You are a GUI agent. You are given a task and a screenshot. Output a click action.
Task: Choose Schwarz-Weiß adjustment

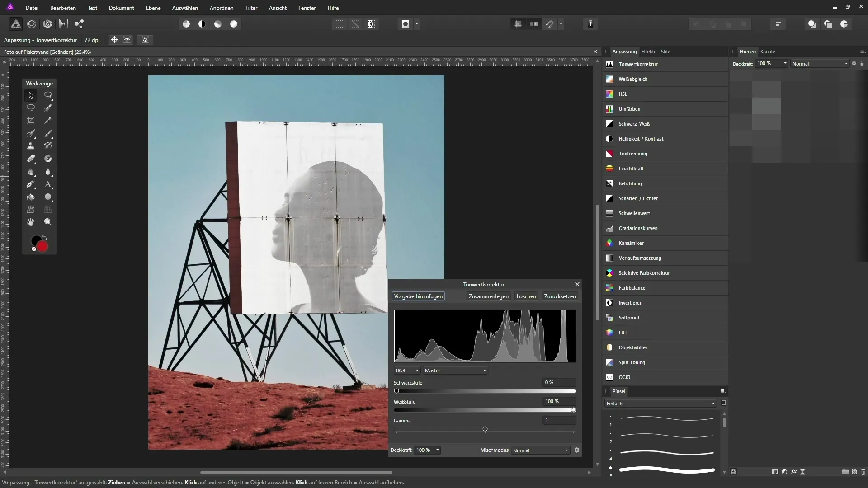click(666, 124)
